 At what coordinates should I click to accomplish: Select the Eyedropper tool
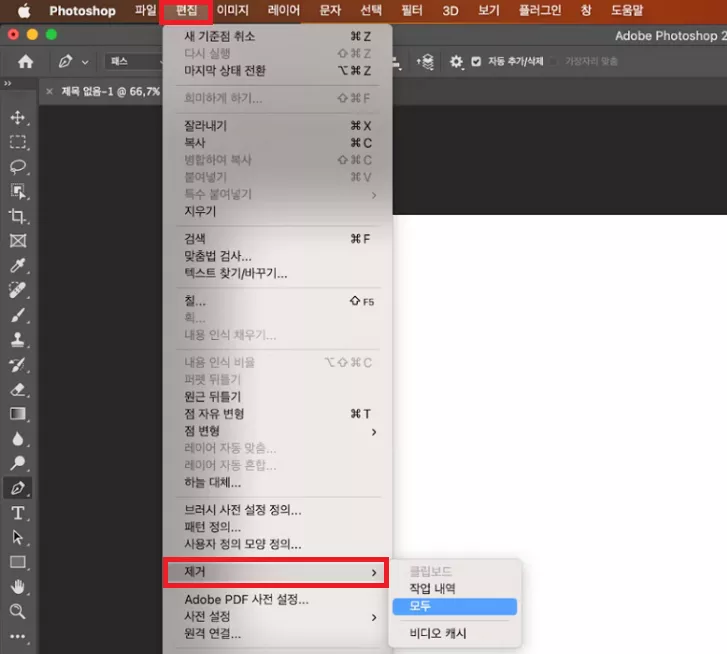click(18, 265)
